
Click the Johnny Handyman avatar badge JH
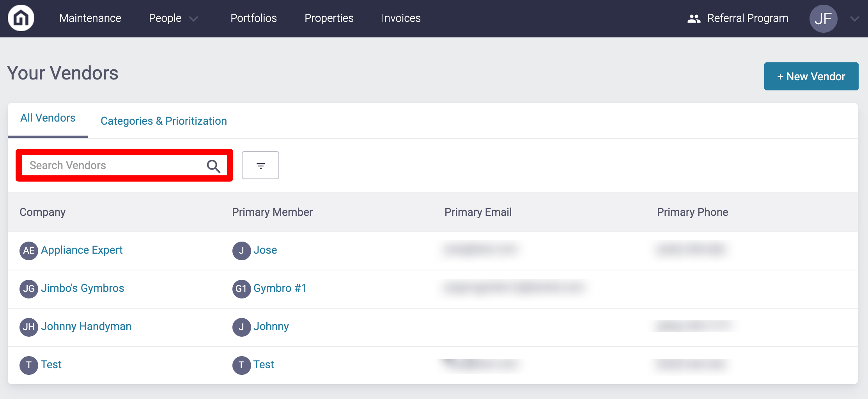coord(28,327)
